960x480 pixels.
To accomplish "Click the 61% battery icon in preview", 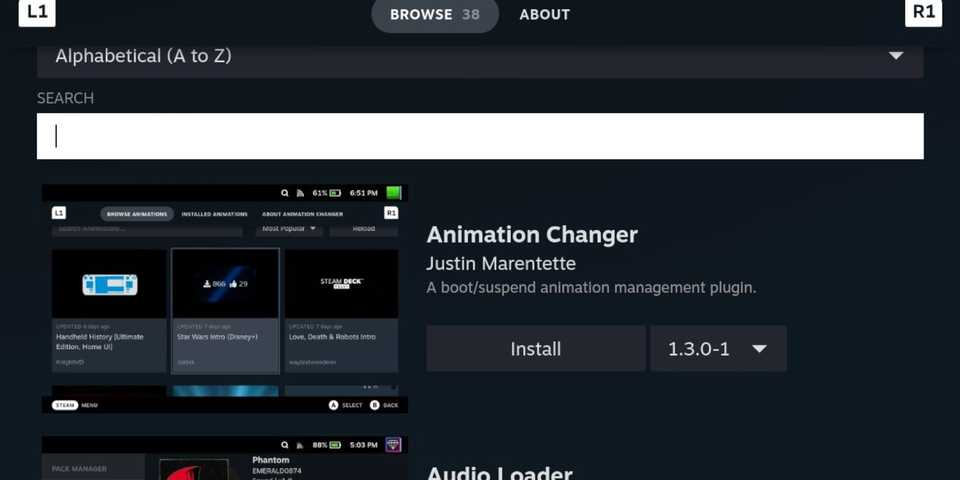I will tap(335, 193).
